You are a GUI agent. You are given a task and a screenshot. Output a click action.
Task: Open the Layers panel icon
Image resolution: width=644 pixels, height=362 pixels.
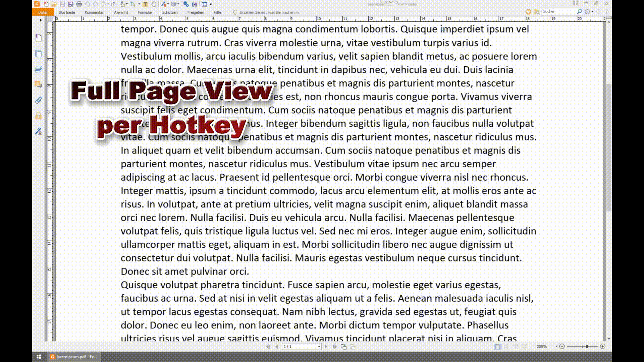(x=38, y=69)
